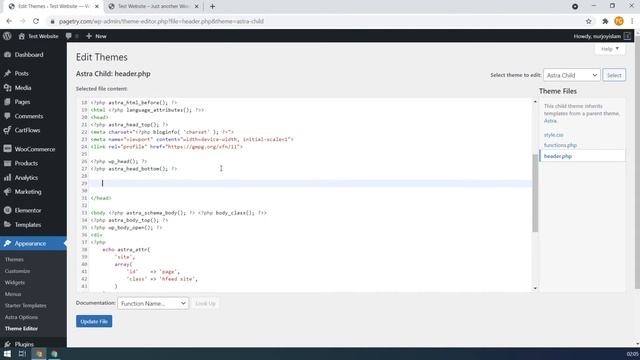Viewport: 640px width, 360px height.
Task: Open Theme Editor submenu item
Action: [x=21, y=329]
